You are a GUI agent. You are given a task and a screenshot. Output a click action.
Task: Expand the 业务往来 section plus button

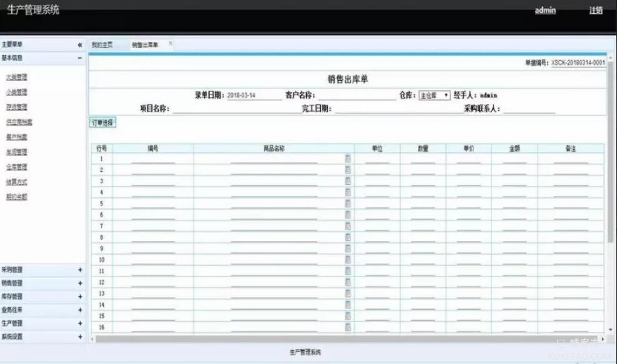click(80, 310)
